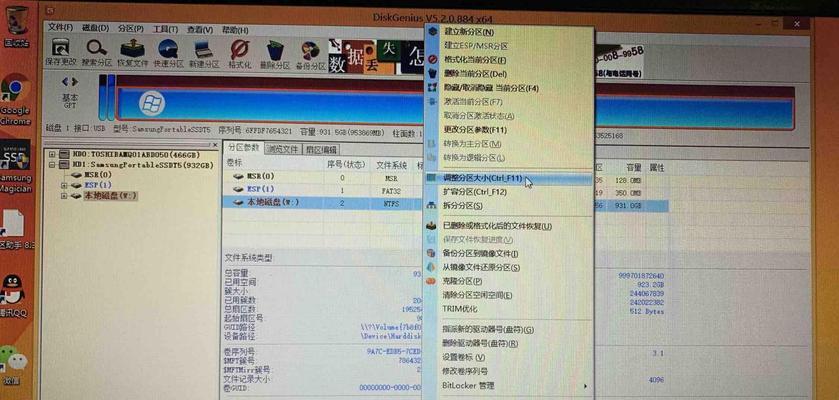Select the small MSR partition bar

click(x=102, y=97)
